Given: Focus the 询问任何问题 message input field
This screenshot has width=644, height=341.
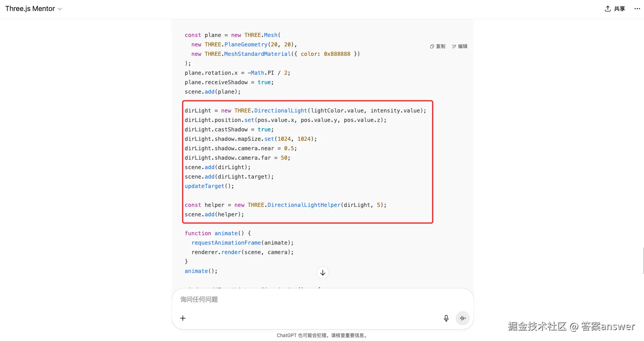Looking at the screenshot, I should (322, 299).
